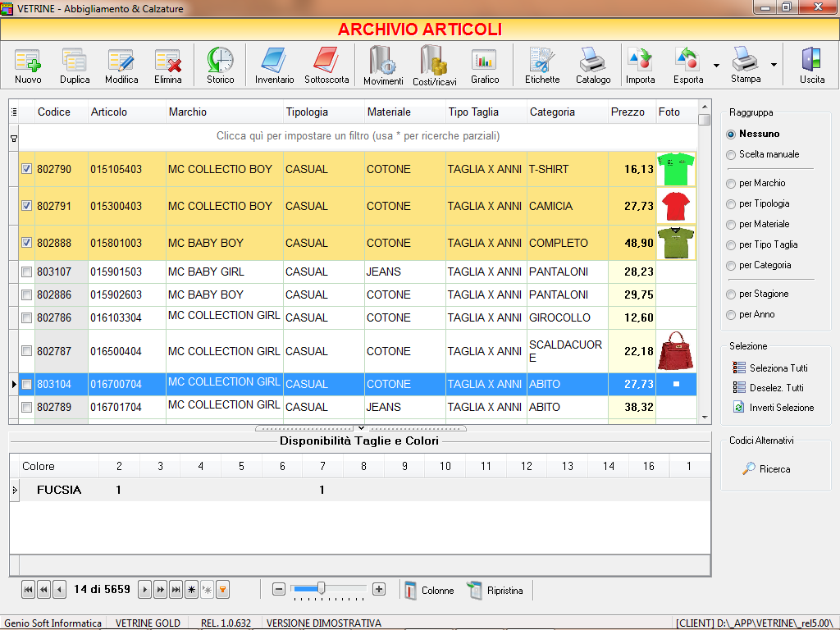
Task: Open the Stampa dropdown arrow
Action: (x=774, y=66)
